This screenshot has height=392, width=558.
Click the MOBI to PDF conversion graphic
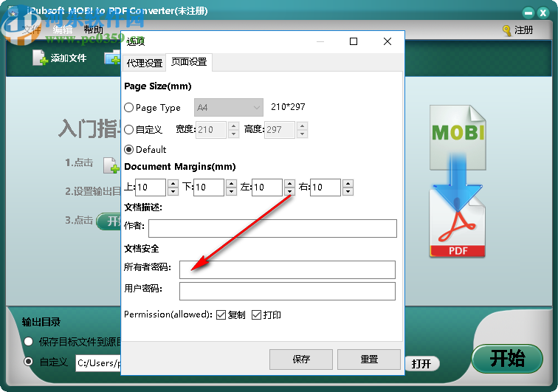click(x=458, y=181)
